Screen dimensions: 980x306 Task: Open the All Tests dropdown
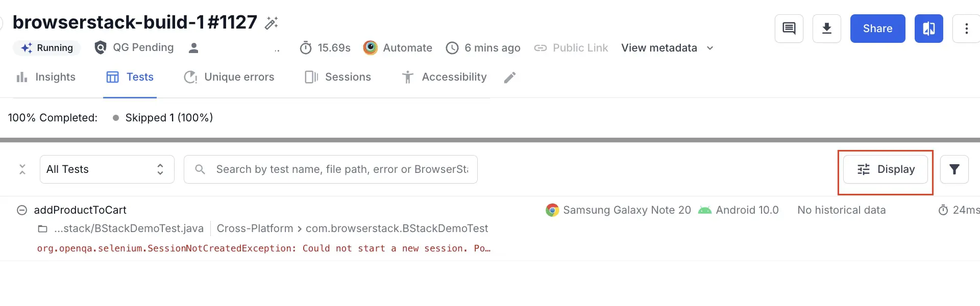click(x=107, y=169)
